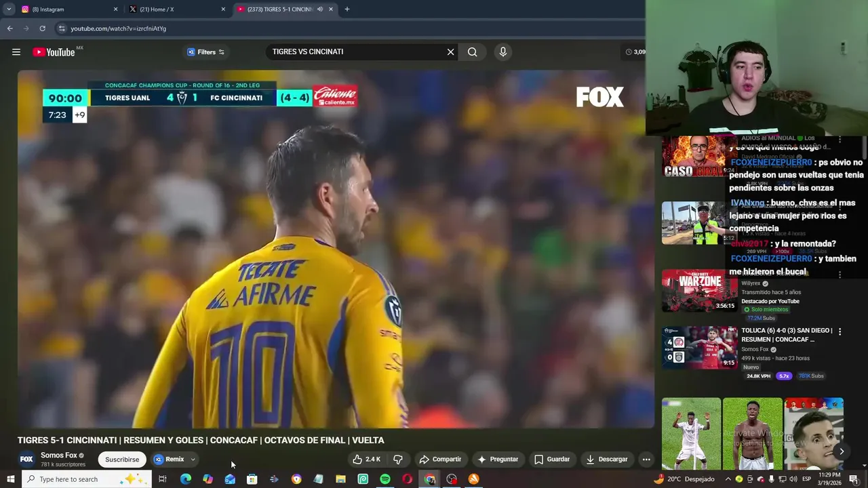The image size is (868, 488).
Task: Like the video with thumbs up
Action: (366, 459)
